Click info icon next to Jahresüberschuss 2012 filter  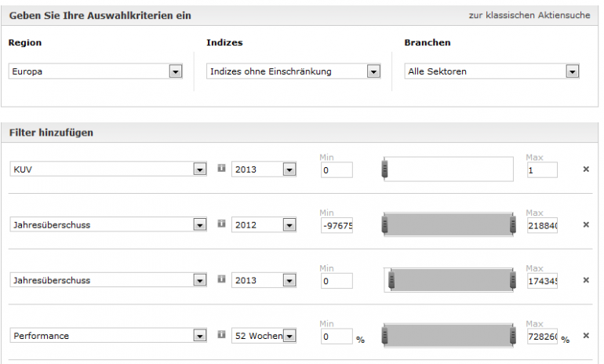[221, 224]
